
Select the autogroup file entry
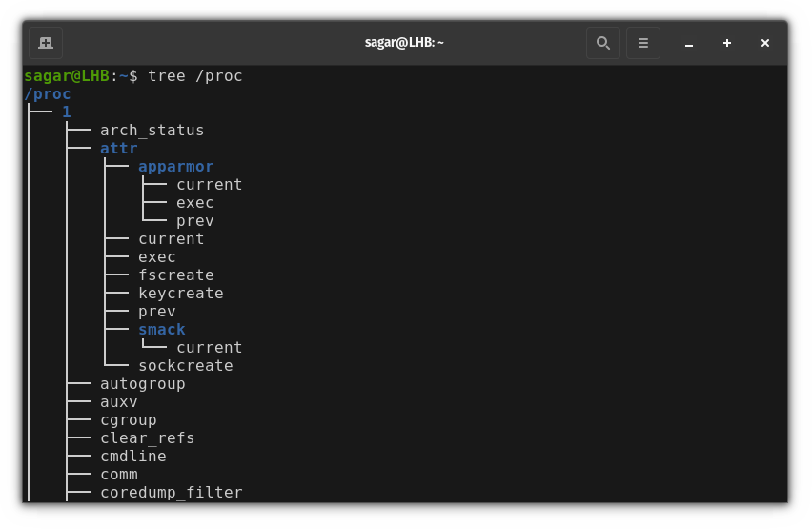pos(142,384)
